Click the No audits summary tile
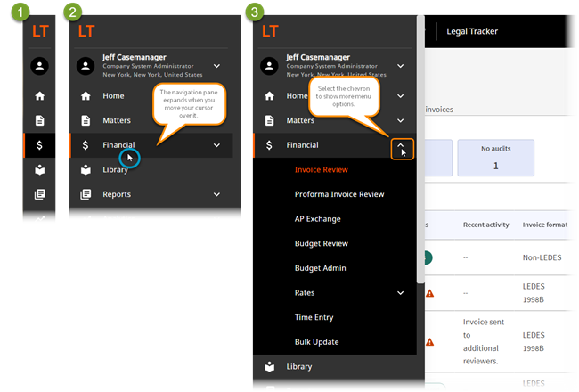Viewport: 579px width, 392px height. [x=495, y=158]
